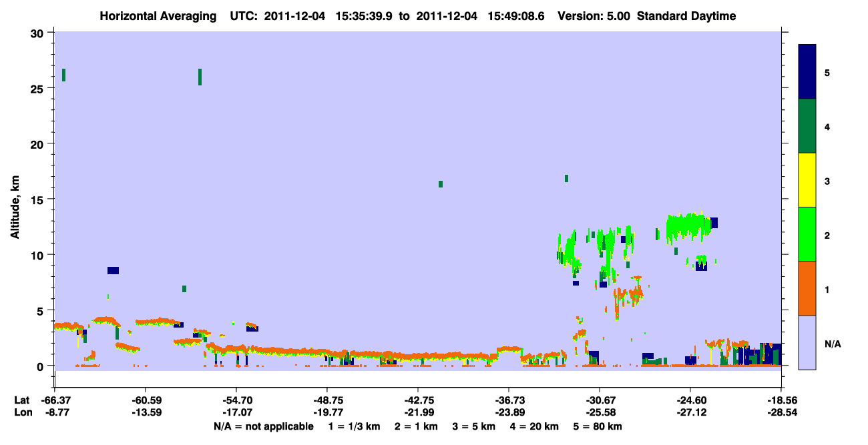Click colorbar label '1'
This screenshot has width=868, height=445.
[x=827, y=290]
